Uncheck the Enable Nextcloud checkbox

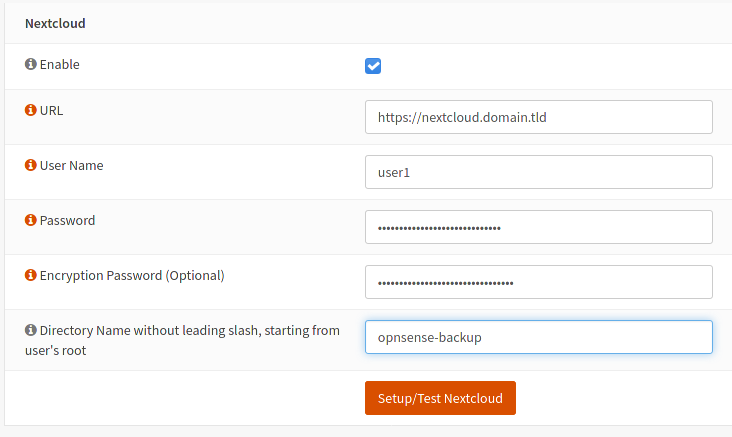coord(373,66)
